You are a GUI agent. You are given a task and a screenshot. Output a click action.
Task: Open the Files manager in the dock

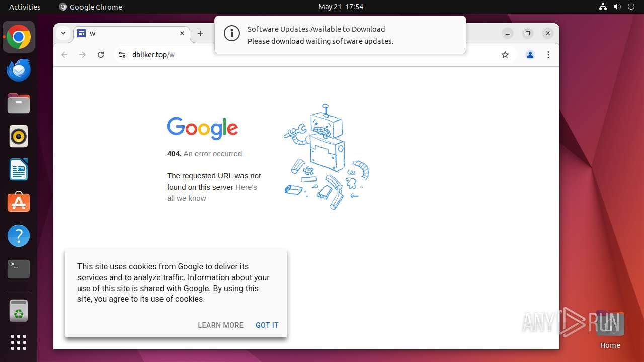(19, 104)
